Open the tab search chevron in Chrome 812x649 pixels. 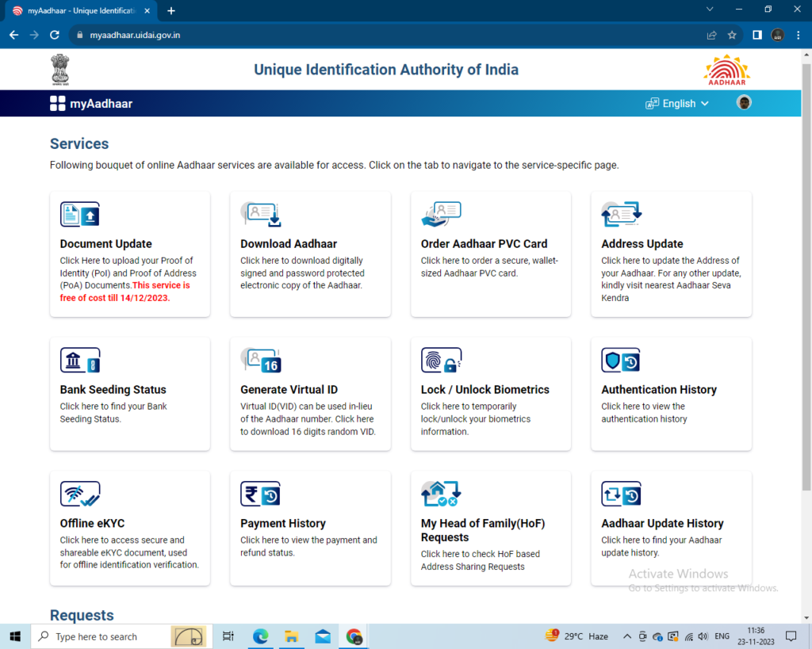click(x=710, y=10)
